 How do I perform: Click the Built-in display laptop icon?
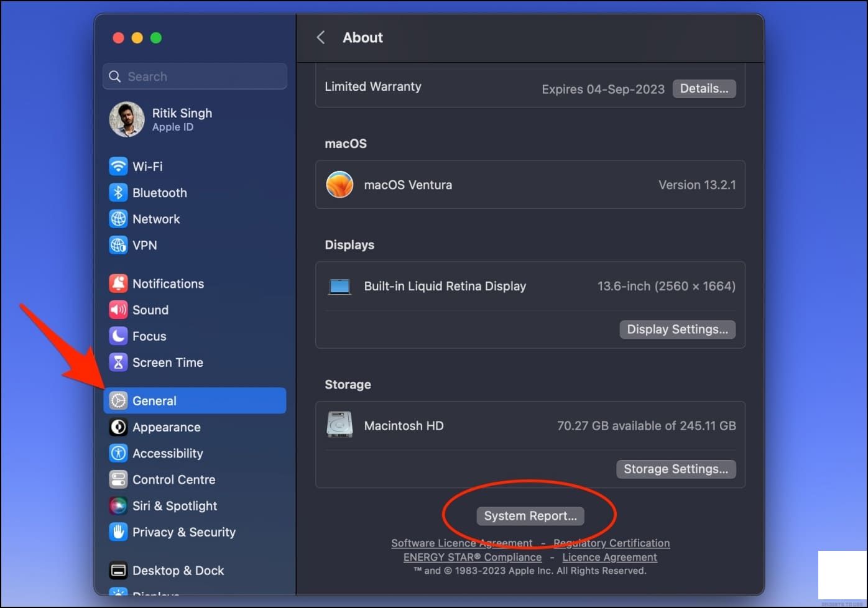pyautogui.click(x=339, y=287)
